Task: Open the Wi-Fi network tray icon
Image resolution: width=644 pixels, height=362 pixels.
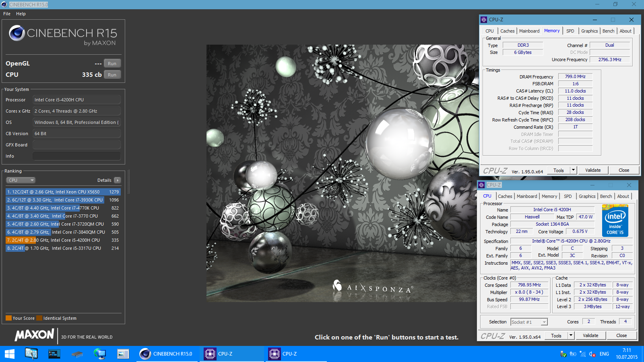Action: click(x=583, y=354)
